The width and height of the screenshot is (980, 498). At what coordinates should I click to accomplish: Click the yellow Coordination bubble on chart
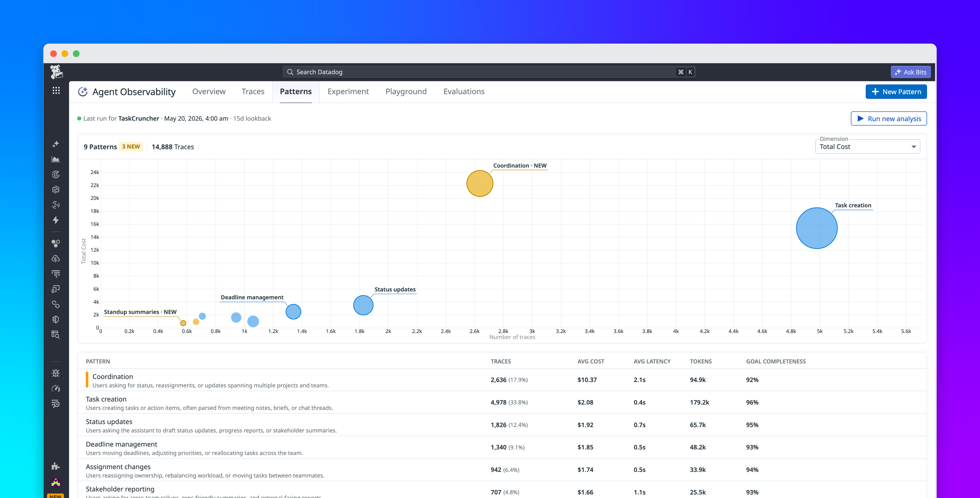click(480, 183)
